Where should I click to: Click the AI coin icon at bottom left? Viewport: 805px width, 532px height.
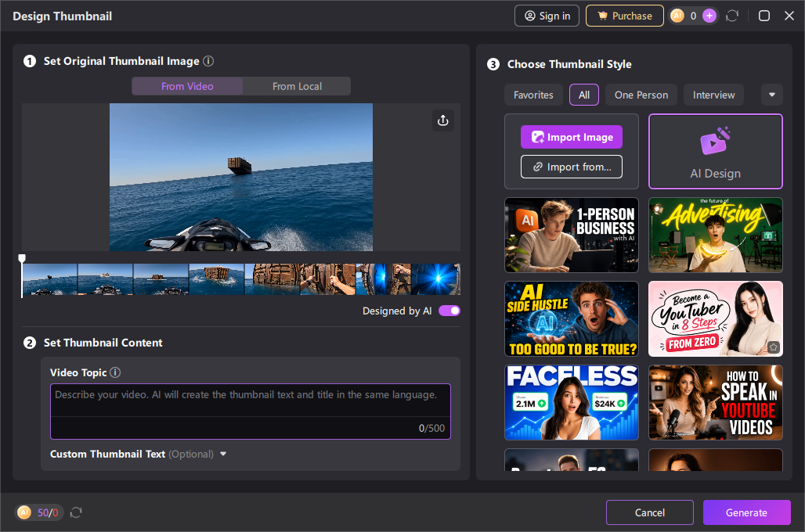click(24, 512)
